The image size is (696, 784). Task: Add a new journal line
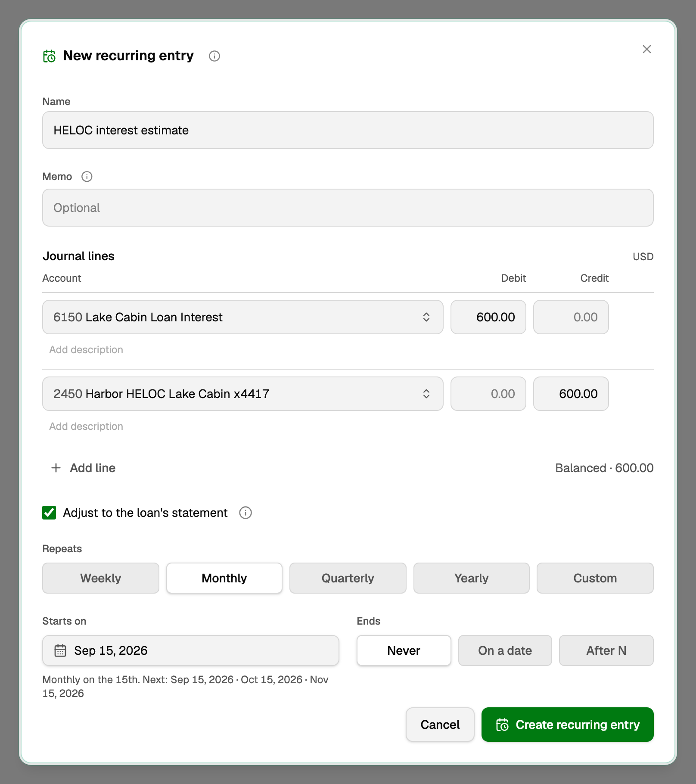83,468
